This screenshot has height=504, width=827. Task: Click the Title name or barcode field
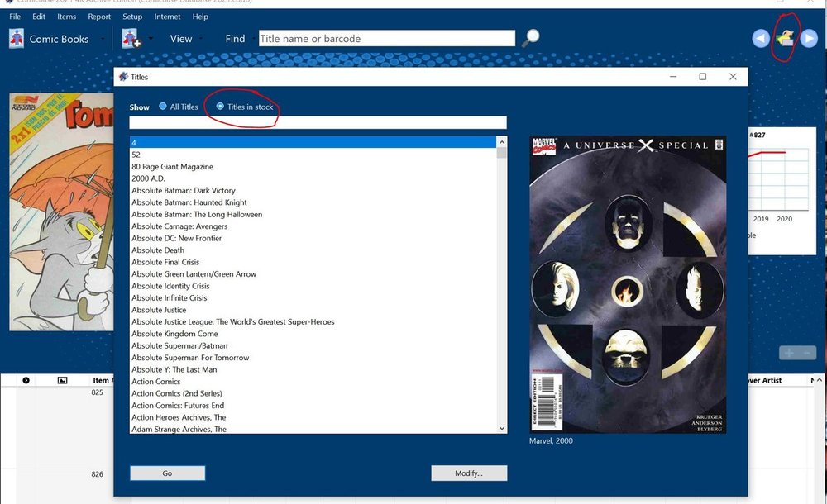click(386, 39)
